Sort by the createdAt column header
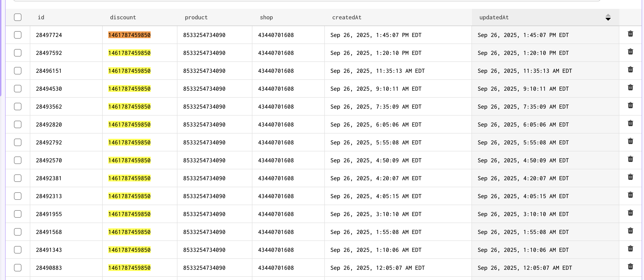This screenshot has height=280, width=644. [346, 17]
